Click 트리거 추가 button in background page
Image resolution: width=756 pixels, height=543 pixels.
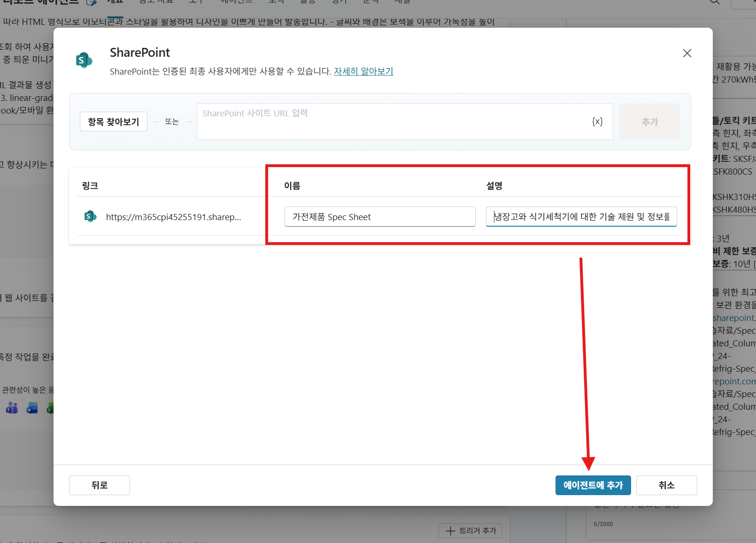(471, 531)
